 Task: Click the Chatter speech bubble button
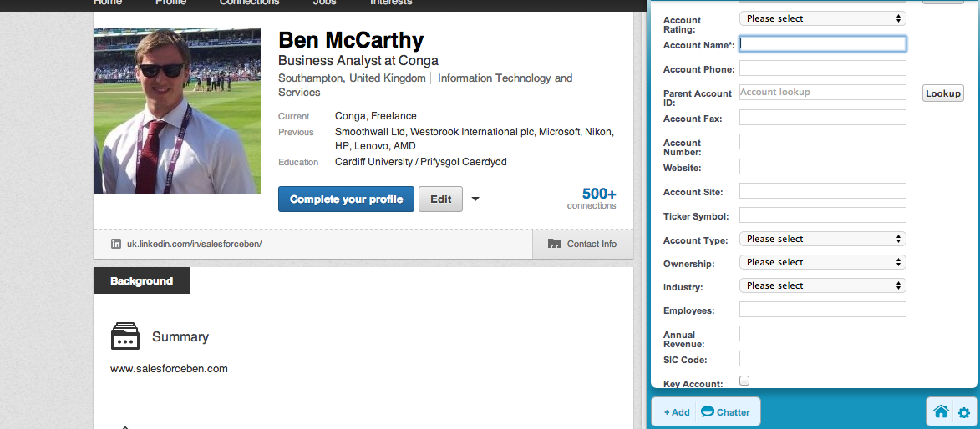(725, 412)
